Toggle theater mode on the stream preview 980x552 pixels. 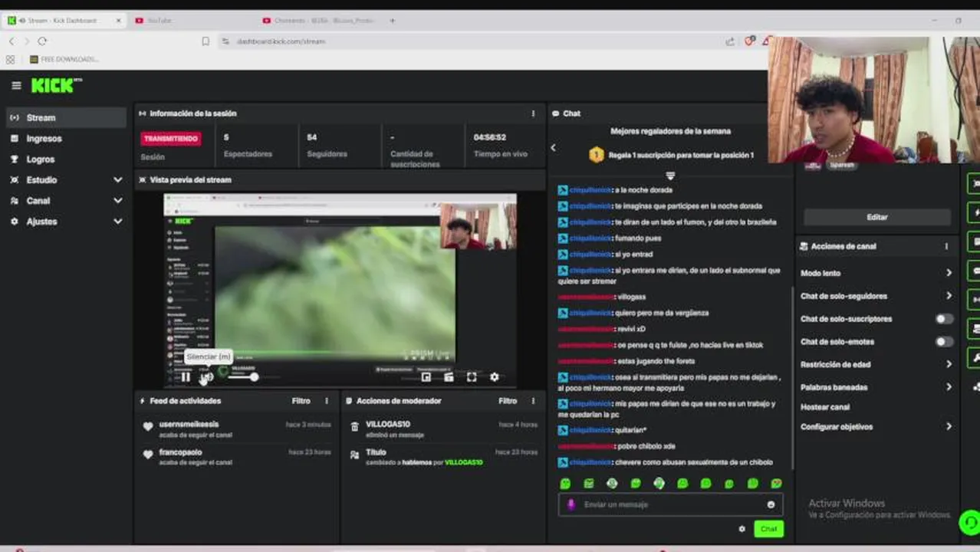click(449, 376)
